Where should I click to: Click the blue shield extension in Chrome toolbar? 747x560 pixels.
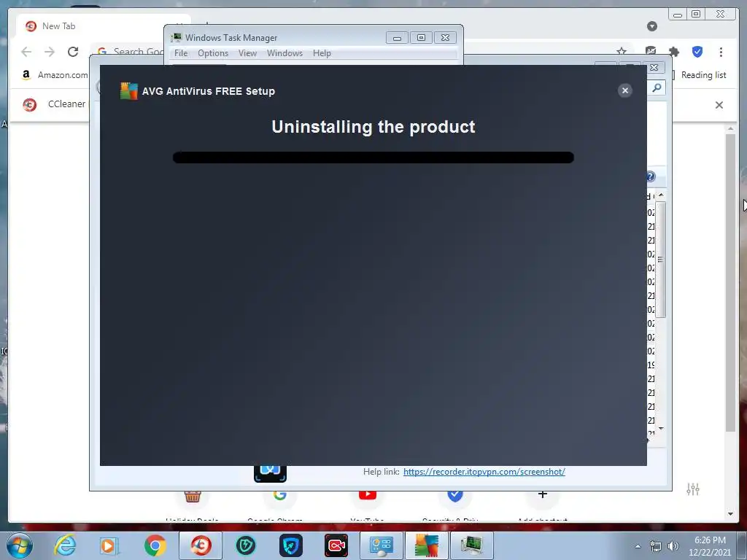[697, 52]
